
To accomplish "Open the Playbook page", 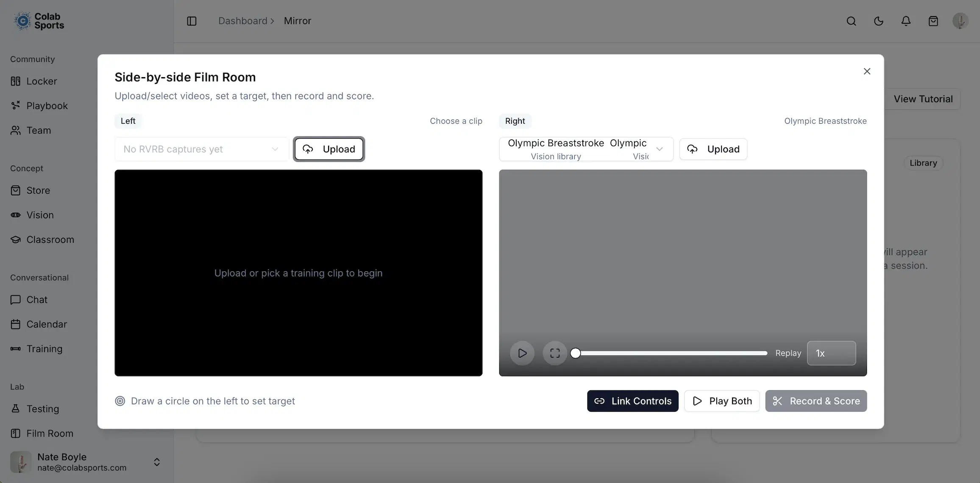I will click(47, 105).
